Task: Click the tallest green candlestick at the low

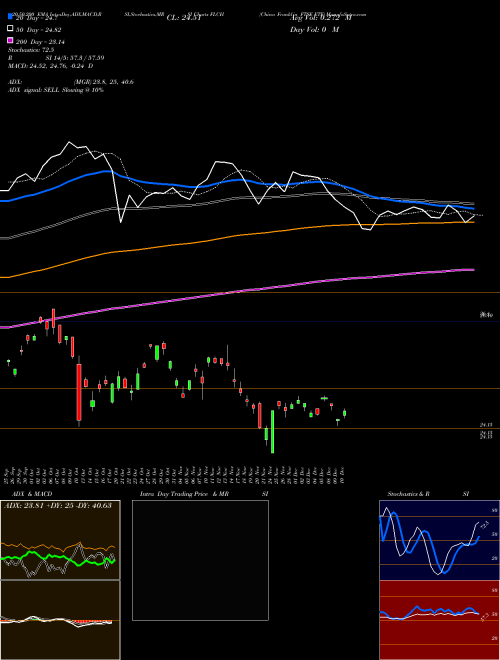Action: [x=272, y=432]
